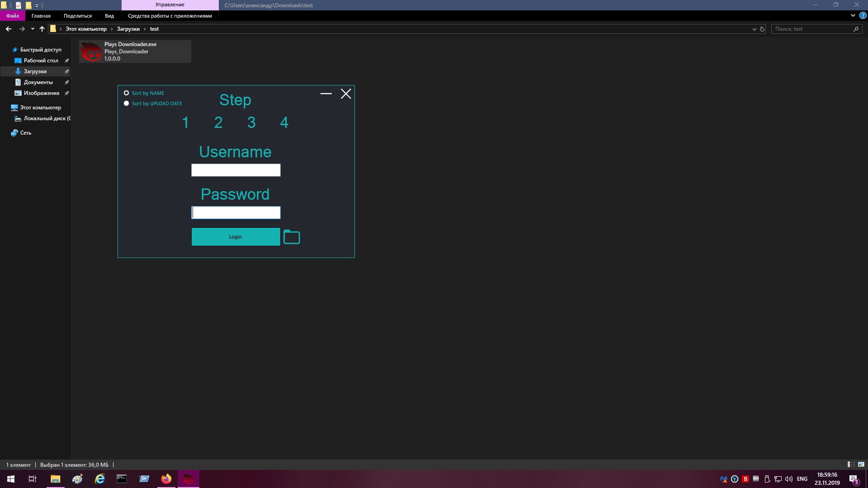Open the Вид ribbon tab
The height and width of the screenshot is (488, 868).
click(109, 16)
